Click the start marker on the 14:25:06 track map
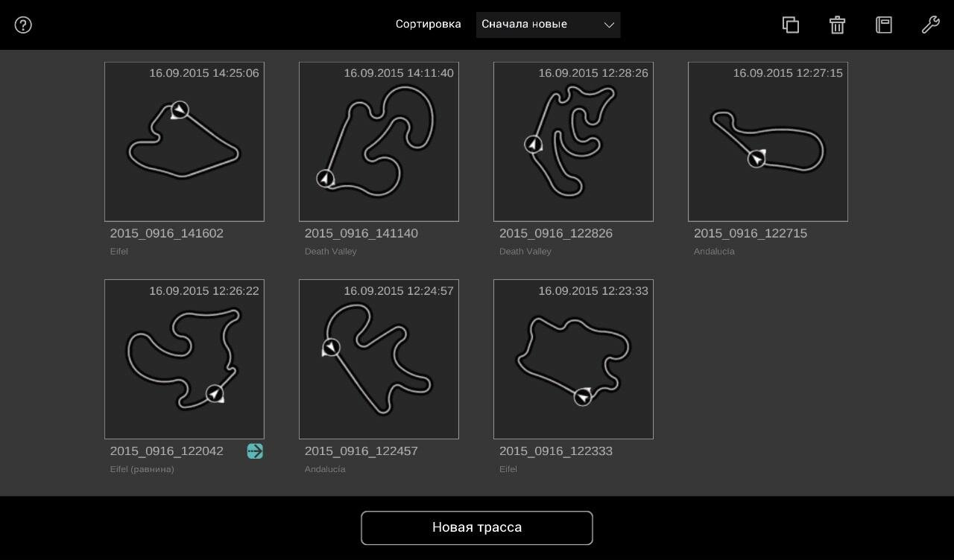Viewport: 954px width, 560px height. coord(179,110)
